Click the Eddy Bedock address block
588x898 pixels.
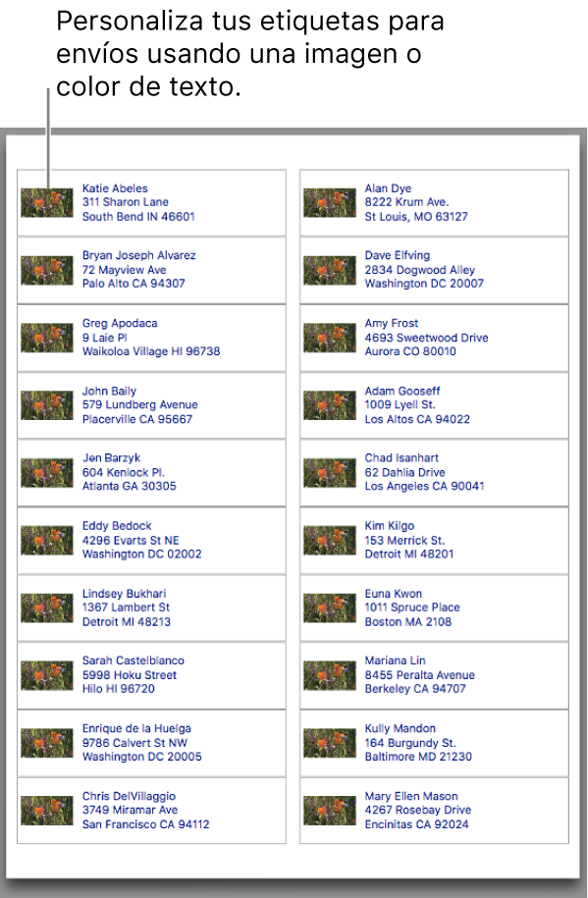(141, 540)
